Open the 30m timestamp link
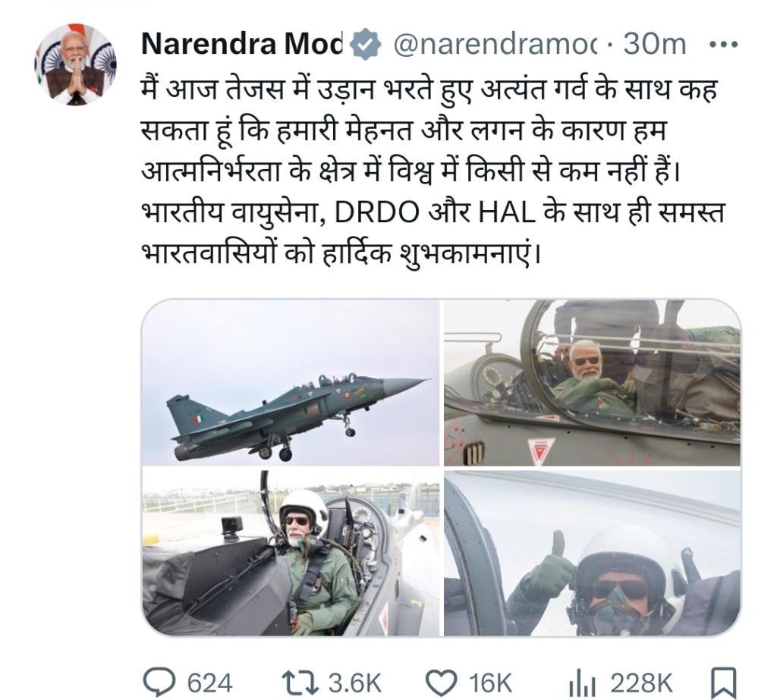The image size is (777, 700). [654, 45]
